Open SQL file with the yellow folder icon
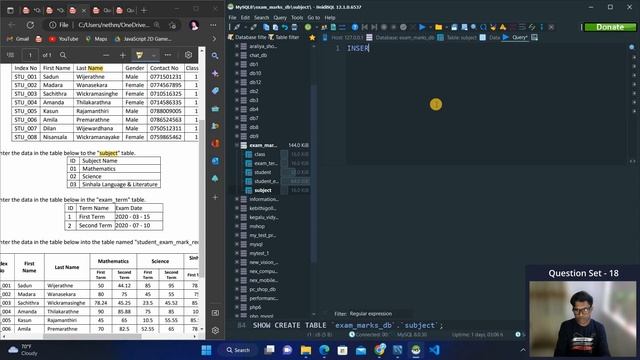Screen dimensions: 640x360 pos(438,27)
